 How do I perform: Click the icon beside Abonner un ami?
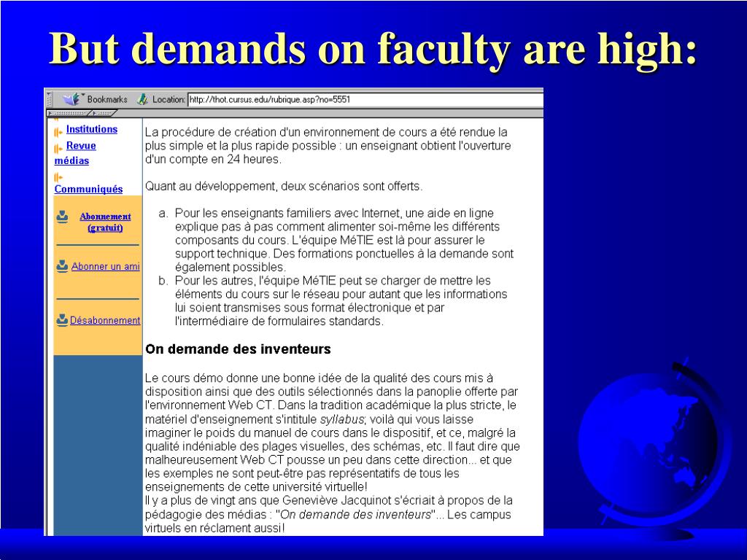[63, 265]
